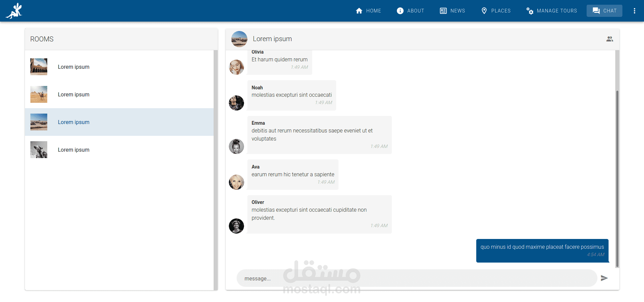Open the Home navigation item
This screenshot has height=302, width=644.
tap(368, 11)
